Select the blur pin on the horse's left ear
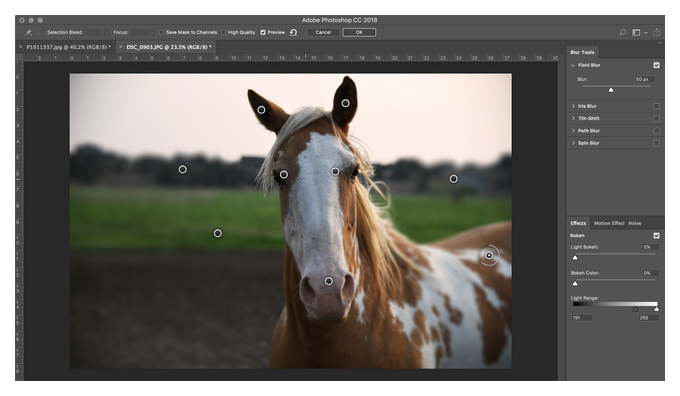The width and height of the screenshot is (680, 396). point(261,110)
